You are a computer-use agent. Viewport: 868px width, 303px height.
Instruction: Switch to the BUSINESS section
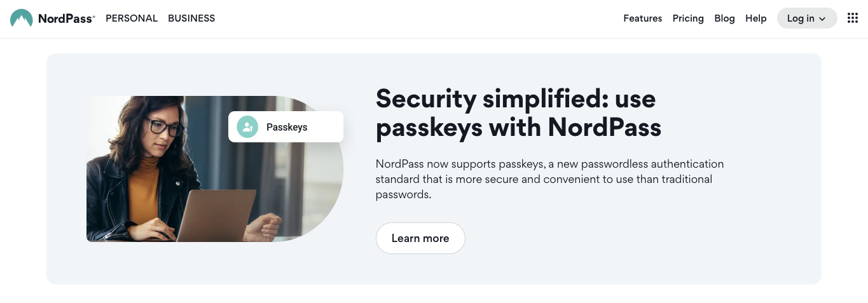(191, 18)
